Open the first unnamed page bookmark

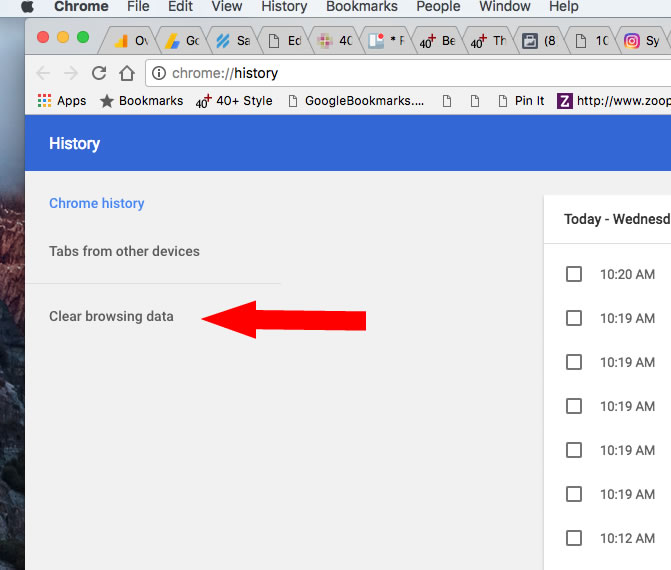(x=447, y=101)
